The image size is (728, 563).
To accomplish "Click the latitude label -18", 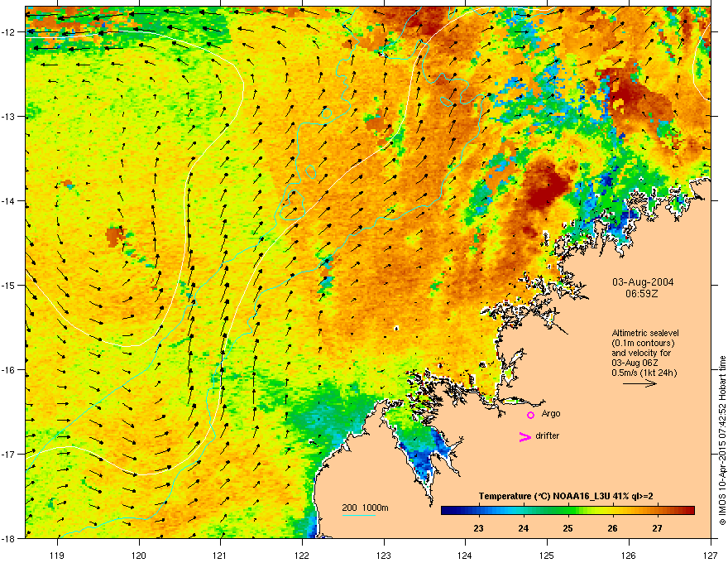I will (x=9, y=538).
